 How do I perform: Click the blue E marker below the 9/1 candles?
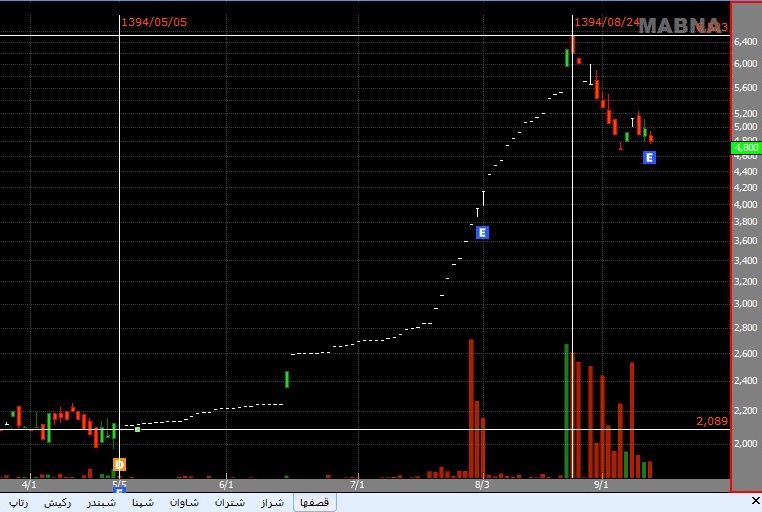tap(649, 157)
